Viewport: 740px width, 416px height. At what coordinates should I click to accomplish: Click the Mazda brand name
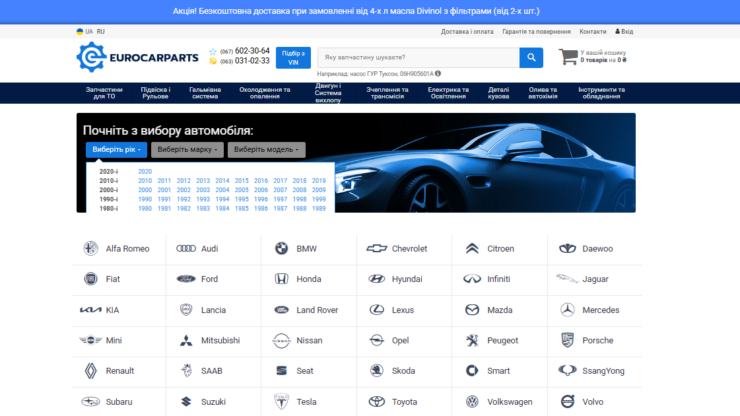(500, 310)
